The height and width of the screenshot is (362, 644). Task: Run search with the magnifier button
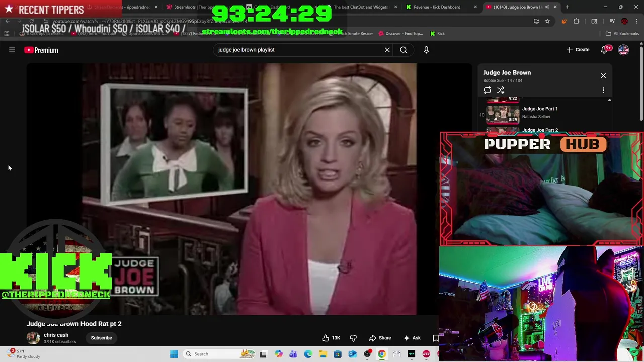404,50
